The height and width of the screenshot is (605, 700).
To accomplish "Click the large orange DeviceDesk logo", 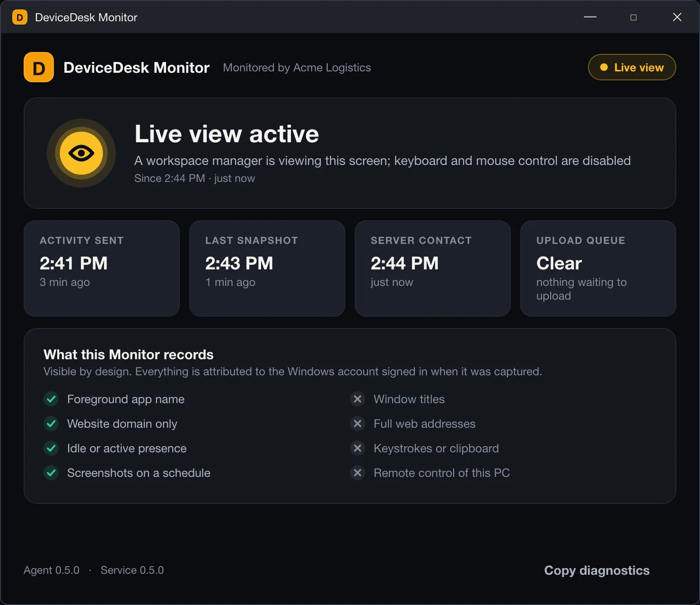I will coord(39,67).
